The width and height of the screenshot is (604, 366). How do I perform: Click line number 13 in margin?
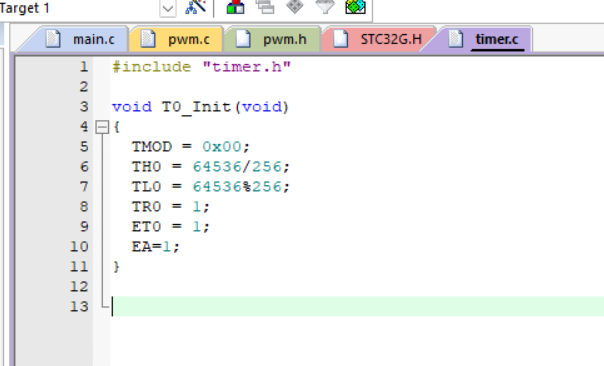(79, 307)
